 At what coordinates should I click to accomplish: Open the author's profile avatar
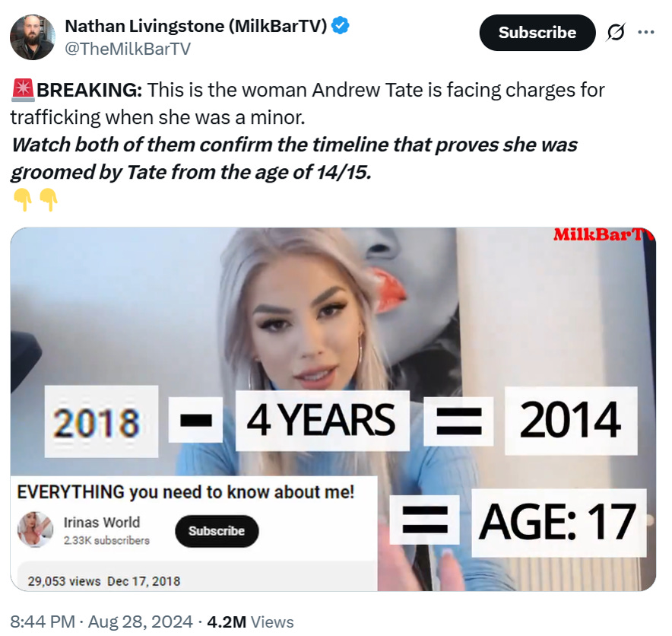tap(33, 37)
